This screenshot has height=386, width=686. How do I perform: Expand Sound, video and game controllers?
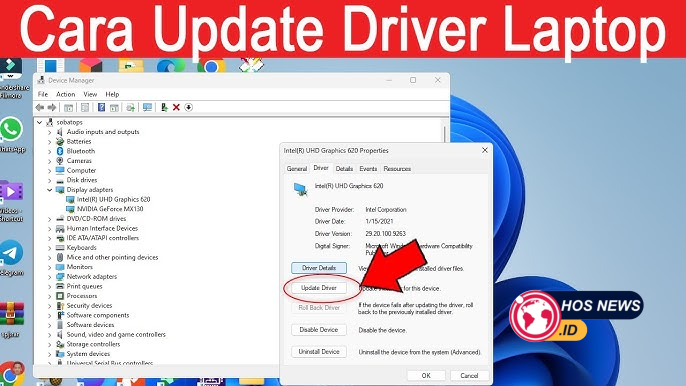tap(49, 334)
